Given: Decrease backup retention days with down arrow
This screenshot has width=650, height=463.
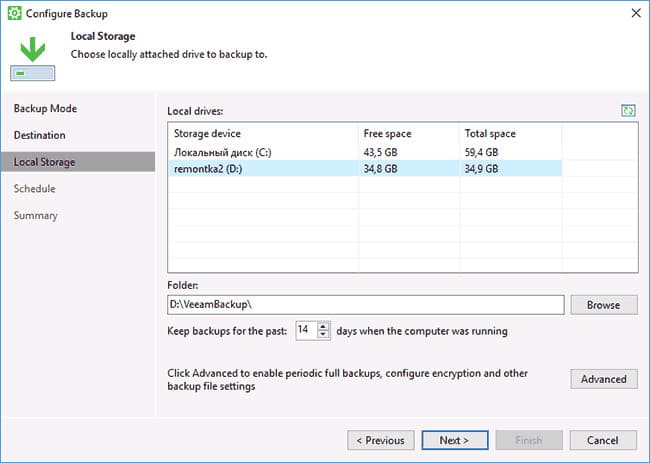Looking at the screenshot, I should [323, 335].
